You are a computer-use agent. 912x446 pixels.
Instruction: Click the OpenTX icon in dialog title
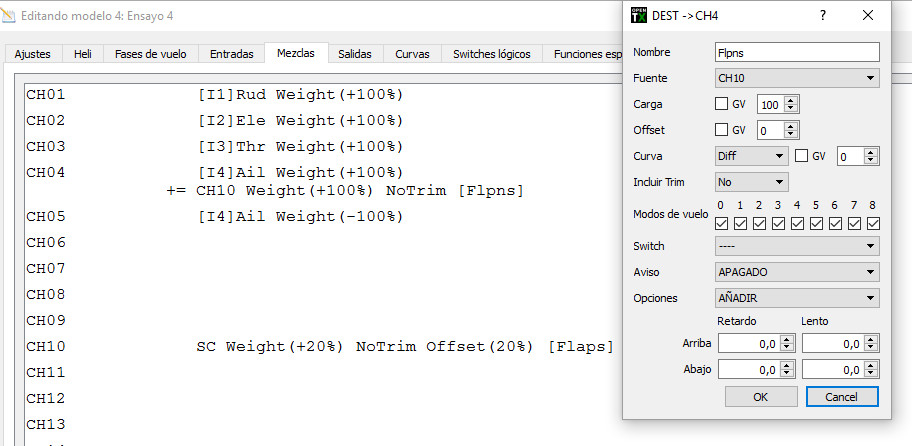tap(638, 15)
